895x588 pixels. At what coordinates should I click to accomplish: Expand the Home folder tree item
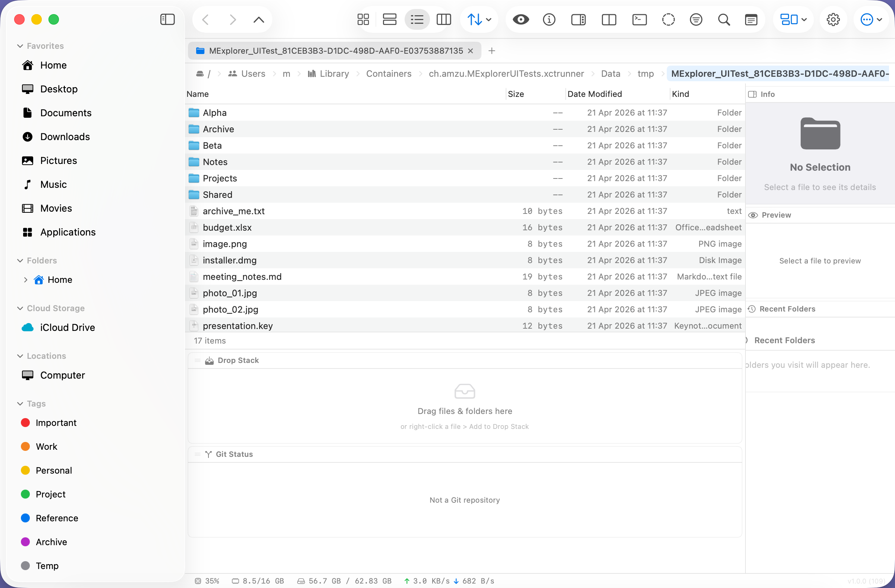point(26,279)
